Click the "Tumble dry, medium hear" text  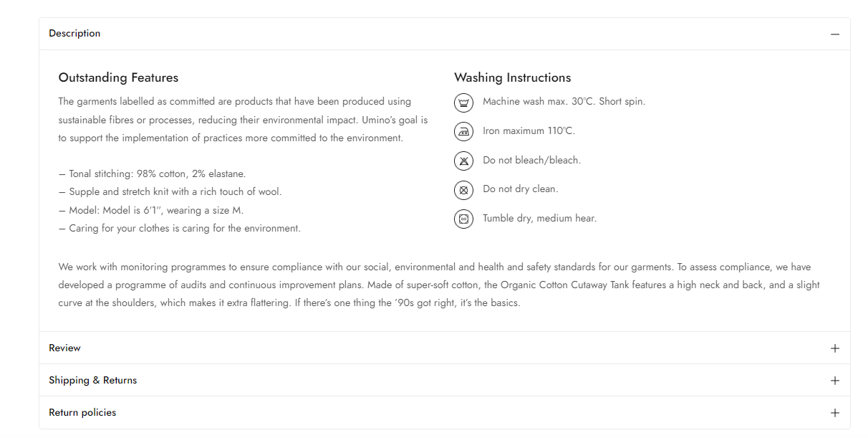pos(539,219)
